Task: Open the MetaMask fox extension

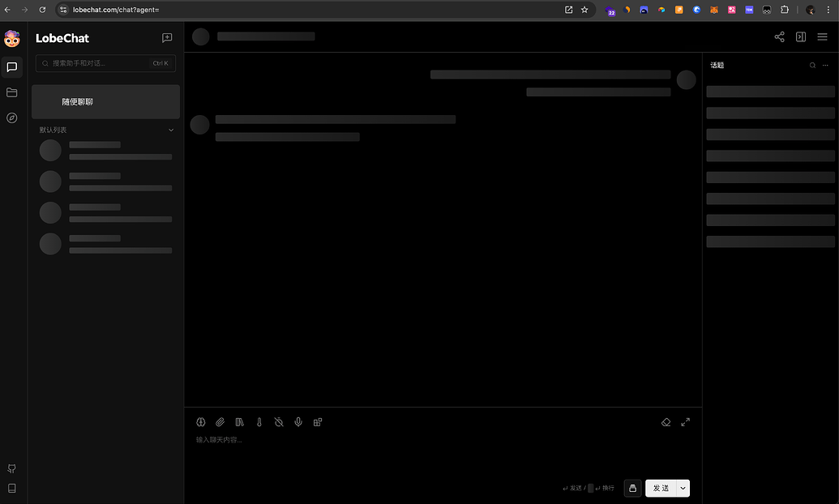Action: point(714,10)
